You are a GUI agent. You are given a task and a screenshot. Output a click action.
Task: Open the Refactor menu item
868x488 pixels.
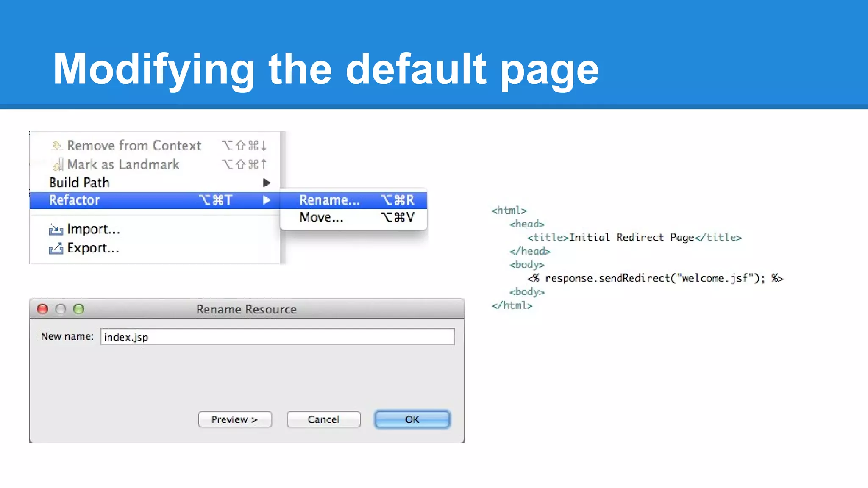tap(155, 200)
